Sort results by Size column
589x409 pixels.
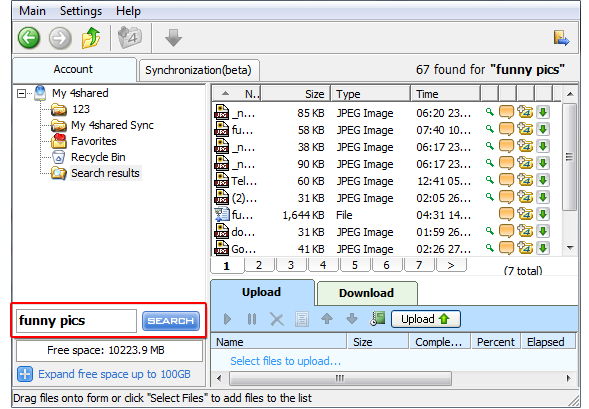[296, 94]
